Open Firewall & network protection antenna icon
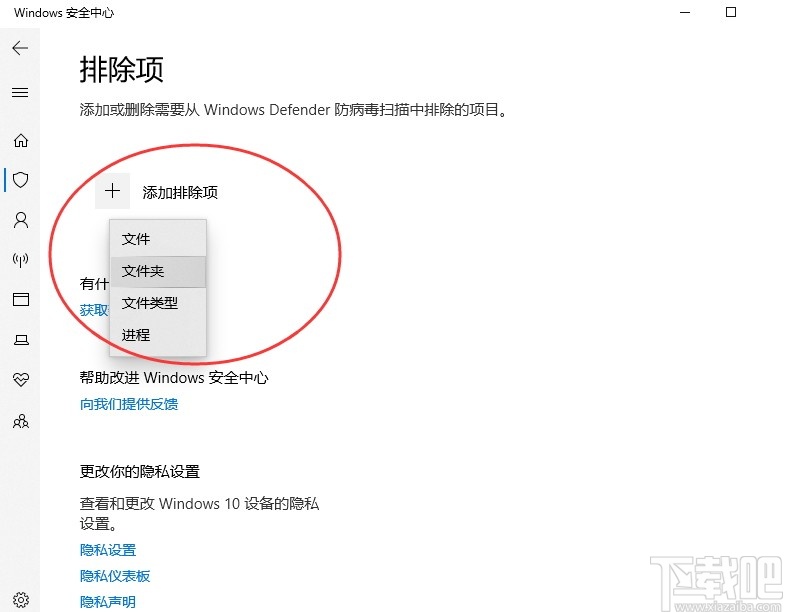 tap(21, 259)
